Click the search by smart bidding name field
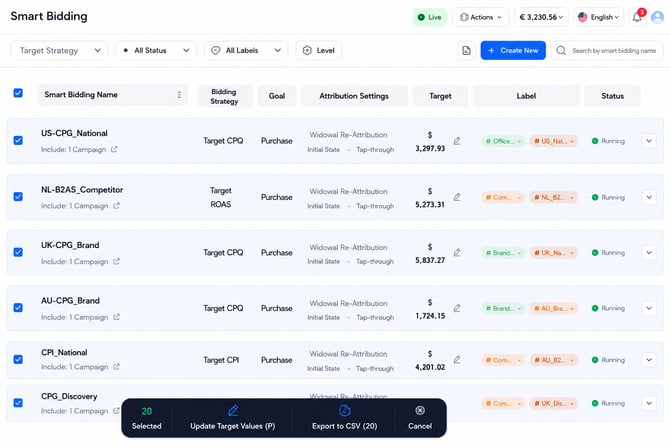670x448 pixels. pos(607,50)
